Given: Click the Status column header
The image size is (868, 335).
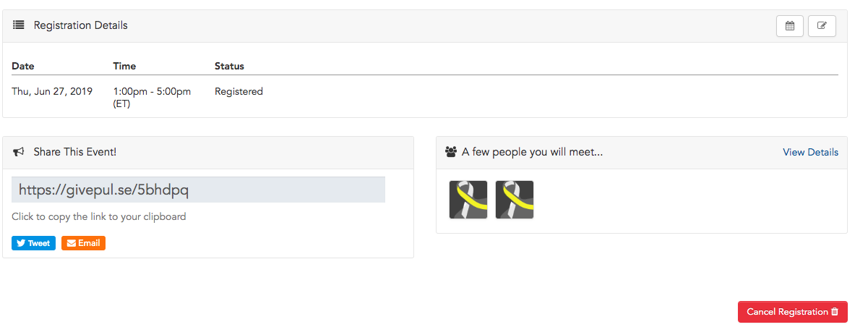Looking at the screenshot, I should [x=229, y=66].
